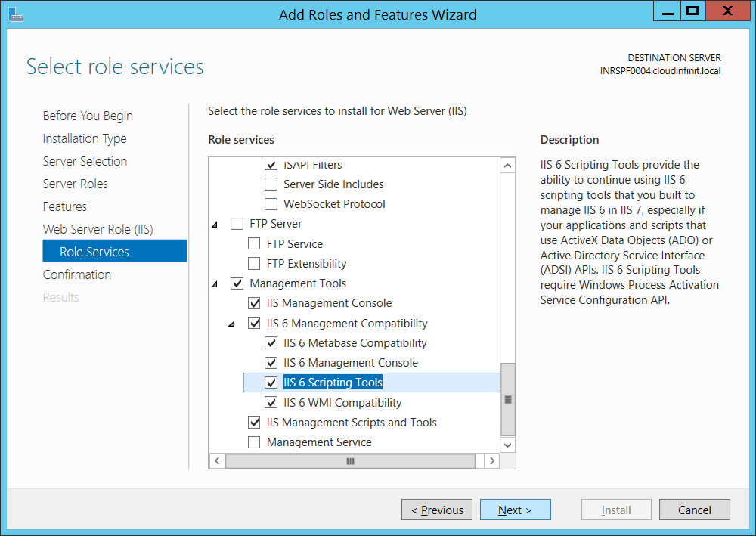Go back with the Previous button

point(437,510)
